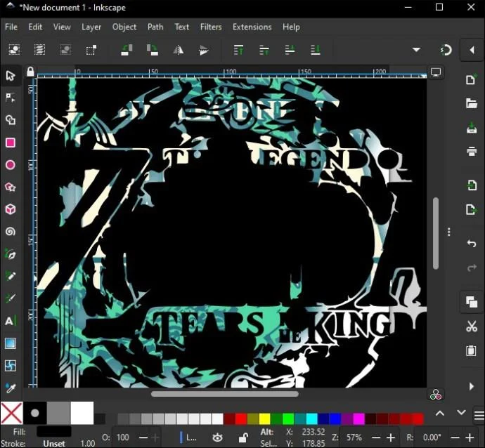Rotate selection 90 degrees counter-clockwise
The width and height of the screenshot is (485, 448).
pos(127,50)
